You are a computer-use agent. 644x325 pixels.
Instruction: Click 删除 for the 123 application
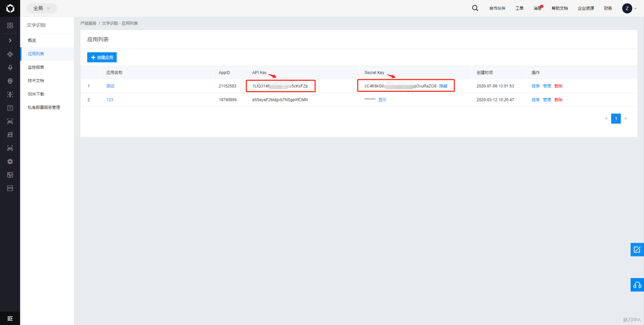point(558,100)
